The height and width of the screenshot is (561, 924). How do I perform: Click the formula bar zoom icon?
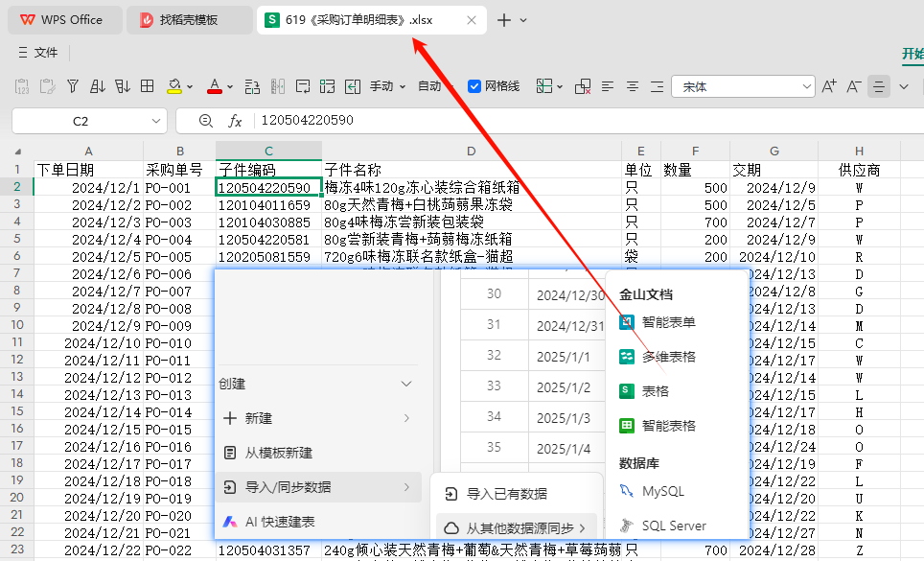[206, 121]
